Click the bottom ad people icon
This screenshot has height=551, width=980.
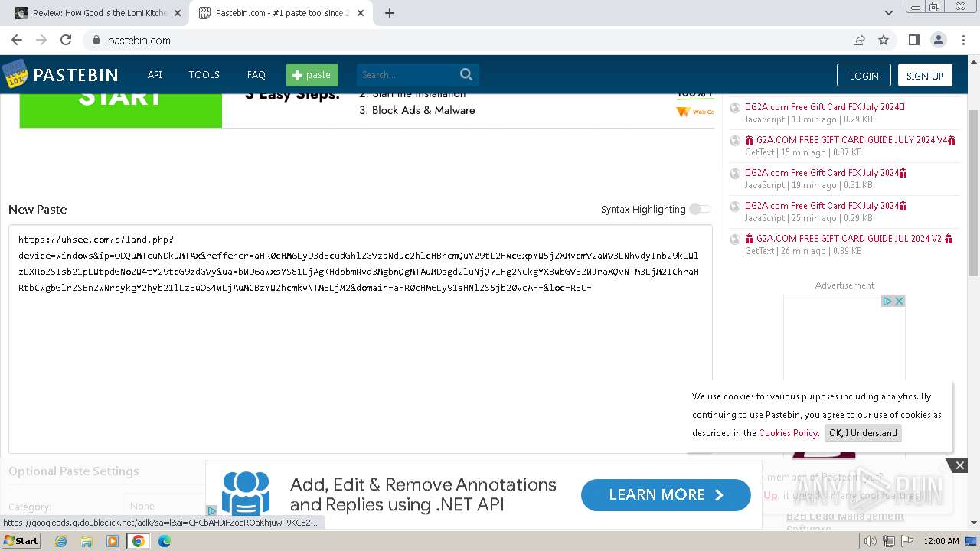(246, 494)
